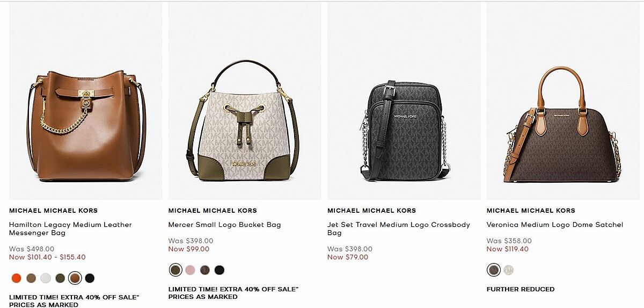The image size is (644, 308).
Task: Select olive swatch under Hamilton Legacy bag
Action: point(60,278)
